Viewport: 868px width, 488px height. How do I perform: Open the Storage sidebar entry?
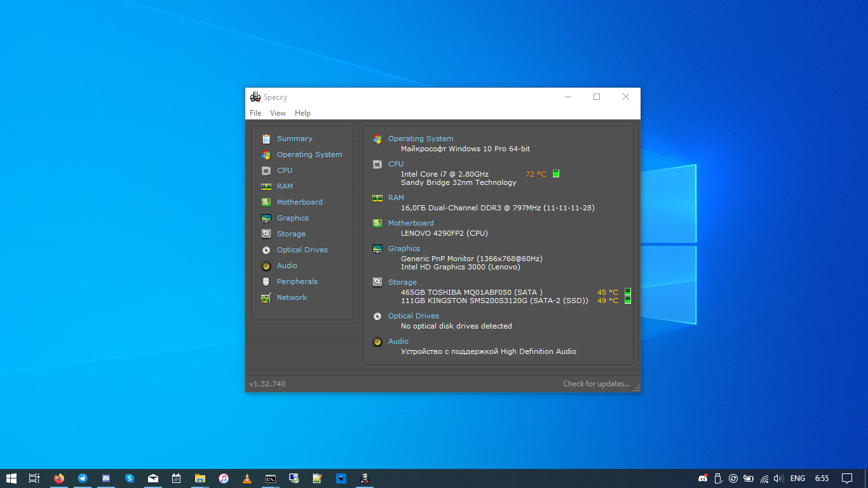(291, 234)
